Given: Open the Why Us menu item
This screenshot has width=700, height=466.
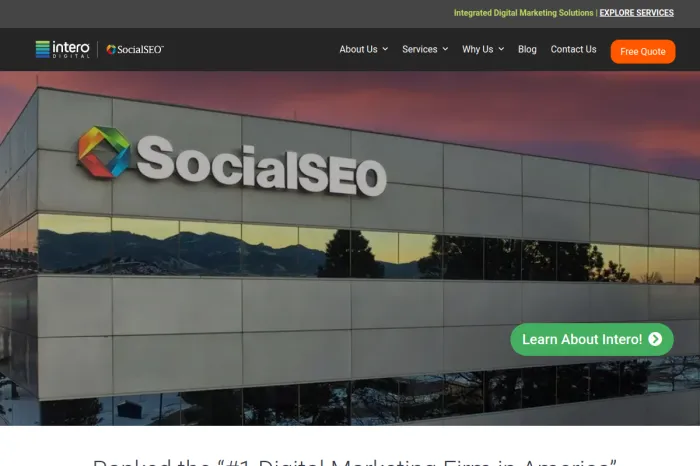Looking at the screenshot, I should point(478,49).
